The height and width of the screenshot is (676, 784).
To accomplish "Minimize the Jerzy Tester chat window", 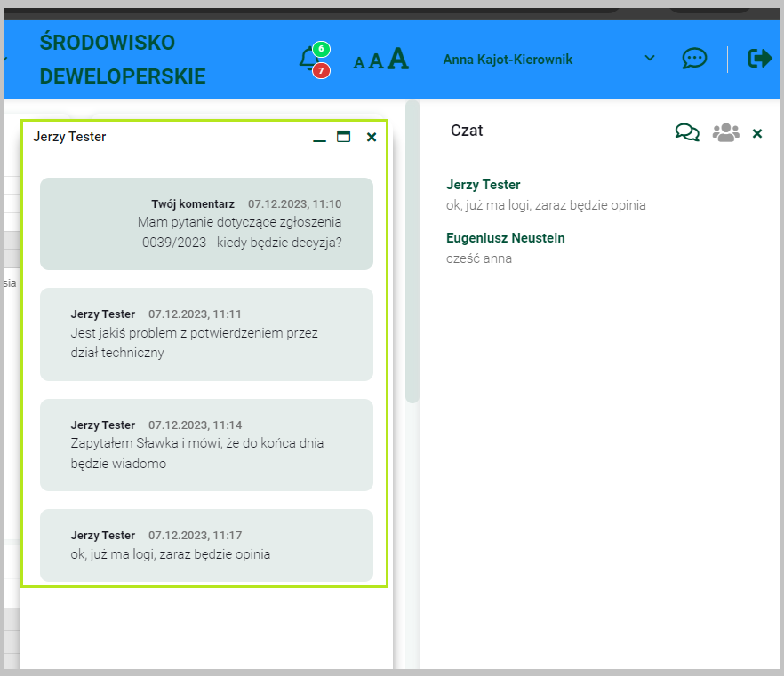I will 319,138.
